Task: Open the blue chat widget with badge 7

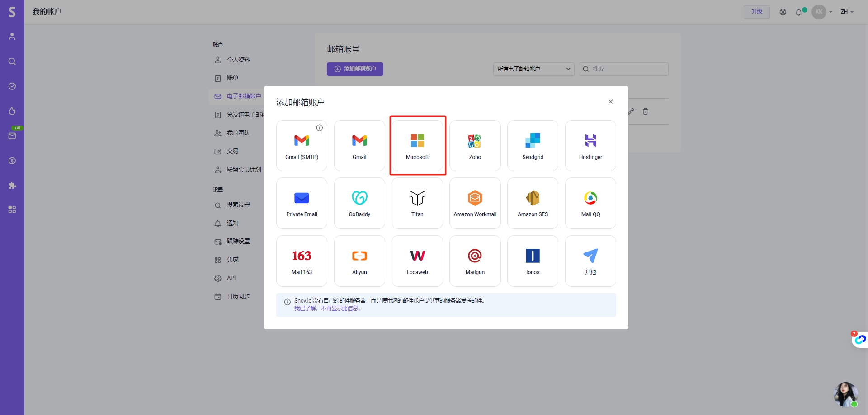Action: (x=860, y=339)
